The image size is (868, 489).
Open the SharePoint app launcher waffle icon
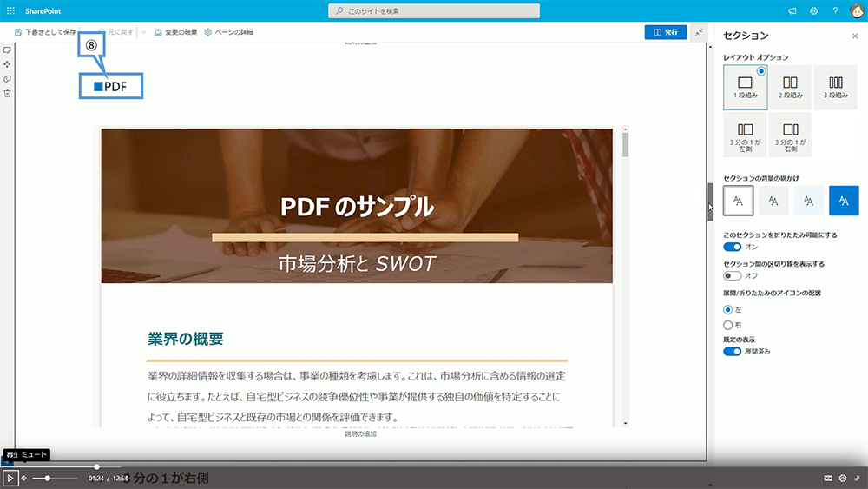coord(10,10)
